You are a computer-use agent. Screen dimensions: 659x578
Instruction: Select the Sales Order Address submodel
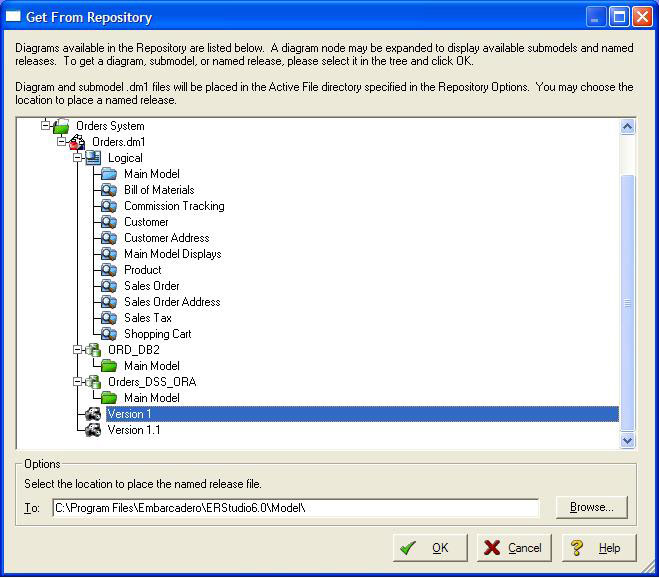172,302
